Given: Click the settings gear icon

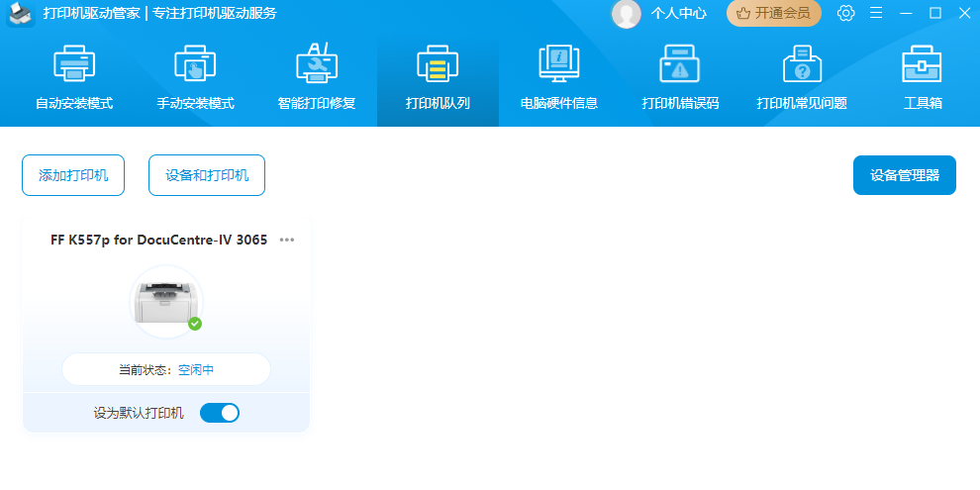Looking at the screenshot, I should (x=845, y=13).
